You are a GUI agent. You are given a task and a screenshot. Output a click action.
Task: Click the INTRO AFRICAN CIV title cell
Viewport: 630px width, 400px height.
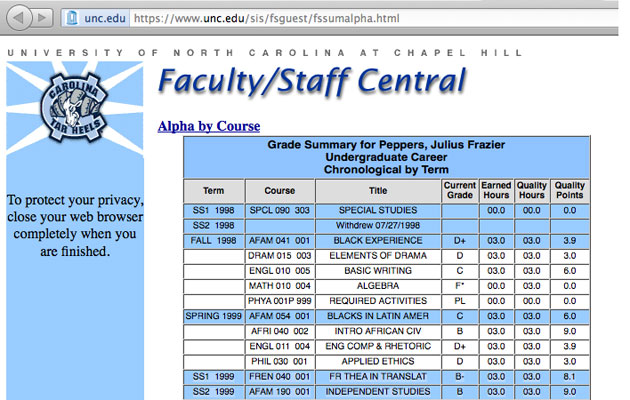(378, 331)
